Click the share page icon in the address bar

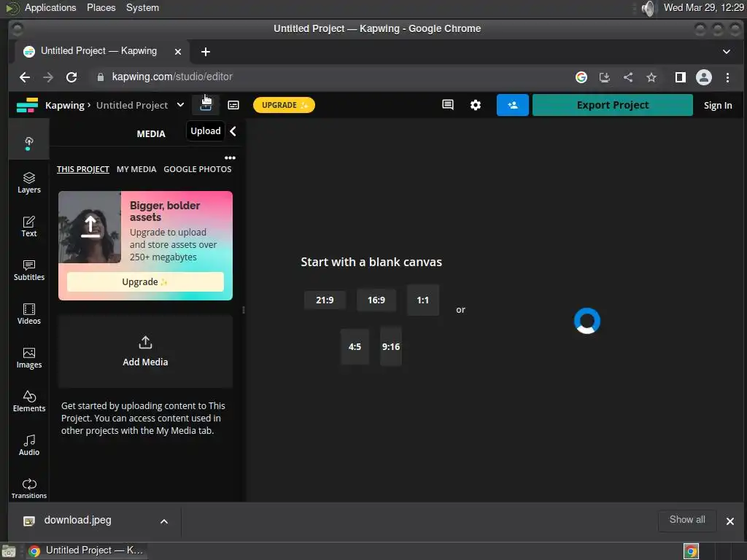tap(628, 77)
